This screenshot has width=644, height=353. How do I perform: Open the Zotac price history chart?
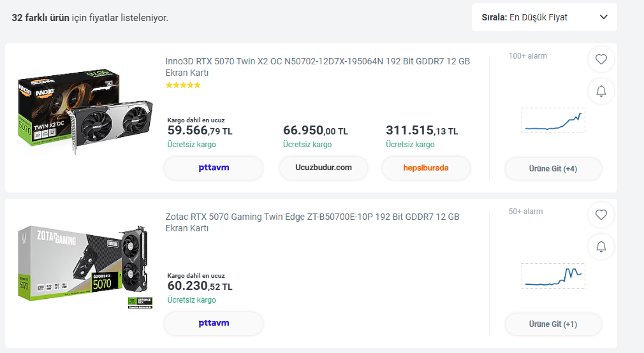tap(553, 276)
